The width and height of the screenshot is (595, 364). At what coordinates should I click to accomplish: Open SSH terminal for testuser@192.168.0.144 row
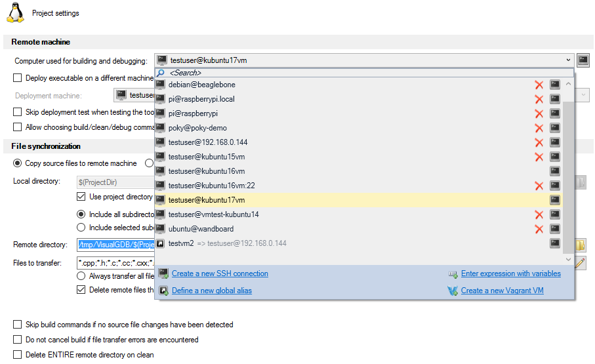coord(555,142)
